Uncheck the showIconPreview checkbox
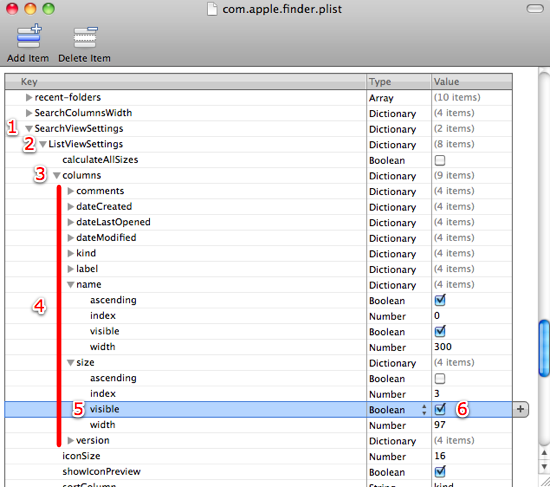The image size is (550, 487). [x=440, y=472]
